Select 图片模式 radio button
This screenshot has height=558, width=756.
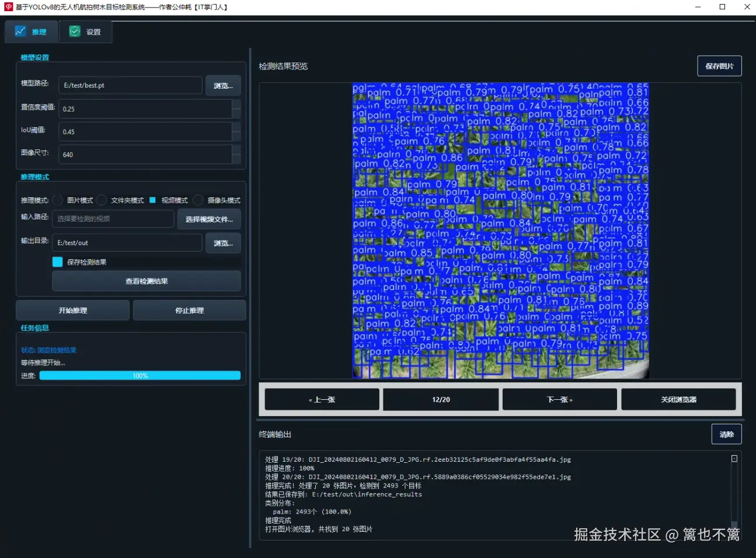[x=58, y=200]
